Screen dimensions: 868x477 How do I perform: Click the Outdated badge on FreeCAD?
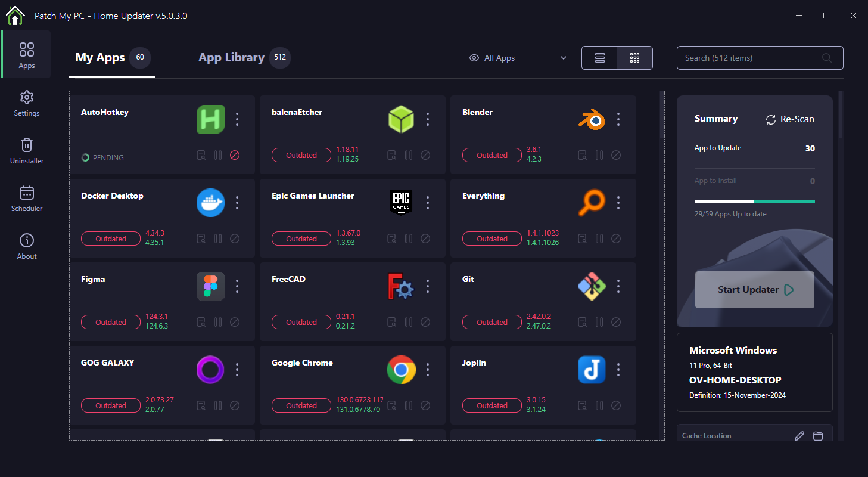pyautogui.click(x=301, y=322)
